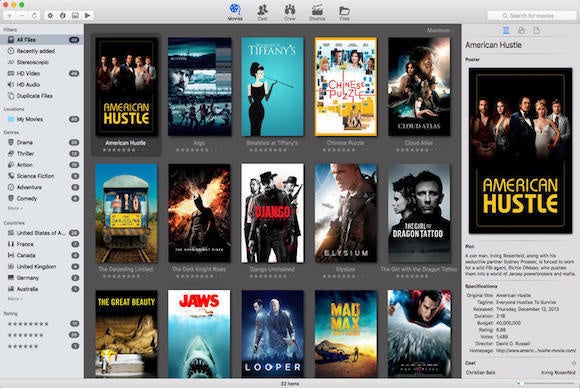
Task: Expand More under Countries
Action: coord(15,298)
